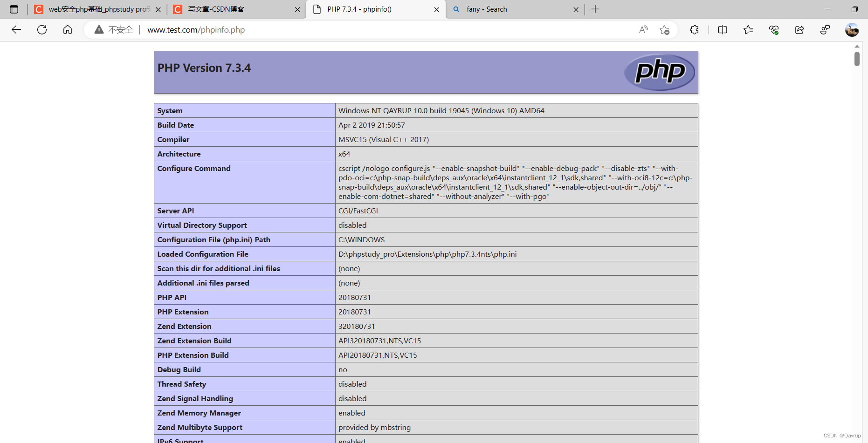Viewport: 868px width, 443px height.
Task: Click the Compiler label
Action: 173,140
